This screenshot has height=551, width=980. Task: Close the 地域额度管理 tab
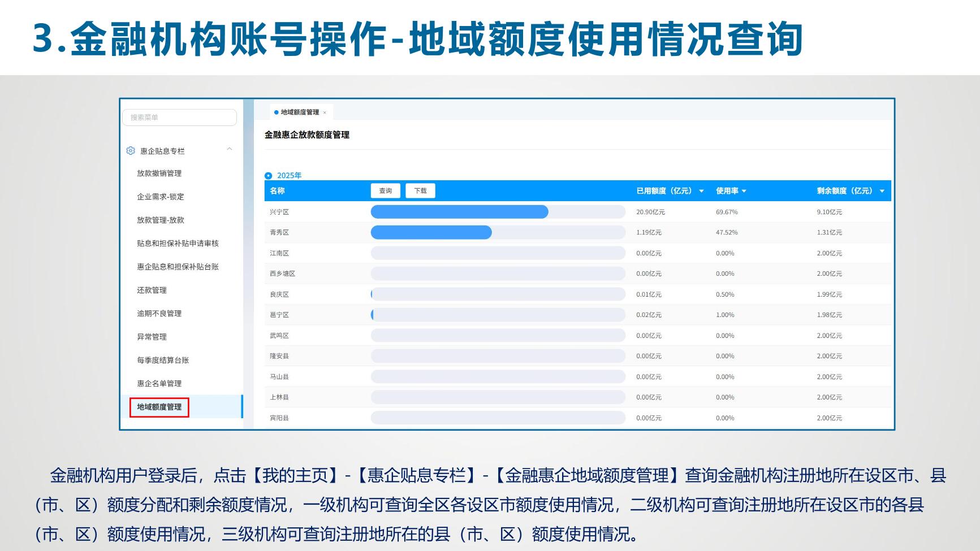[x=325, y=113]
